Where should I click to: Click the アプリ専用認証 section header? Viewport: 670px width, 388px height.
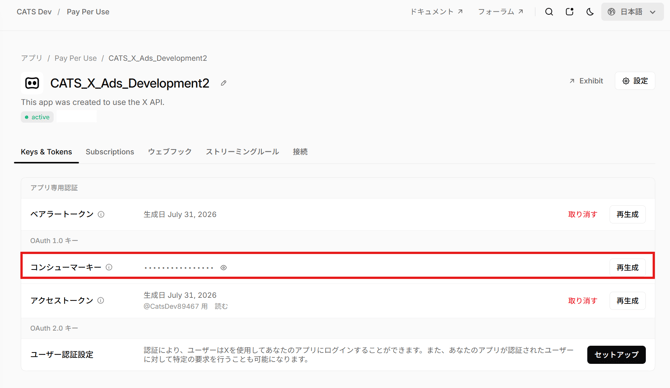54,188
